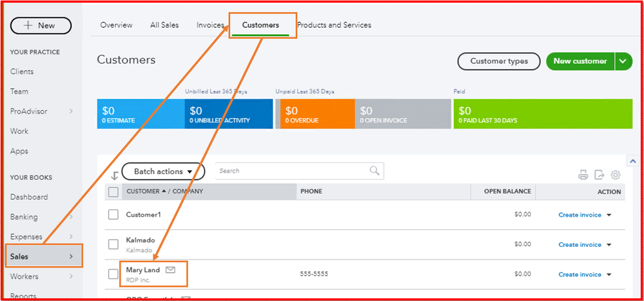Open Clients in the sidebar
644x301 pixels.
point(22,72)
